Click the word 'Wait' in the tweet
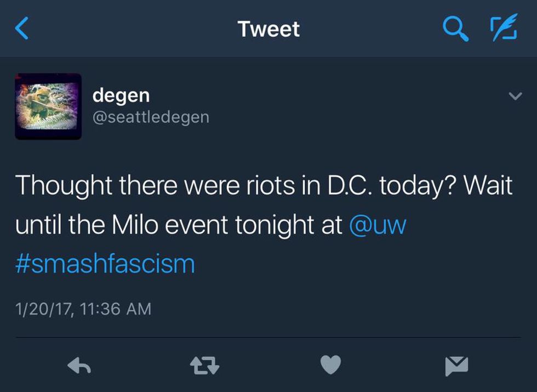Image resolution: width=537 pixels, height=392 pixels. coord(489,186)
